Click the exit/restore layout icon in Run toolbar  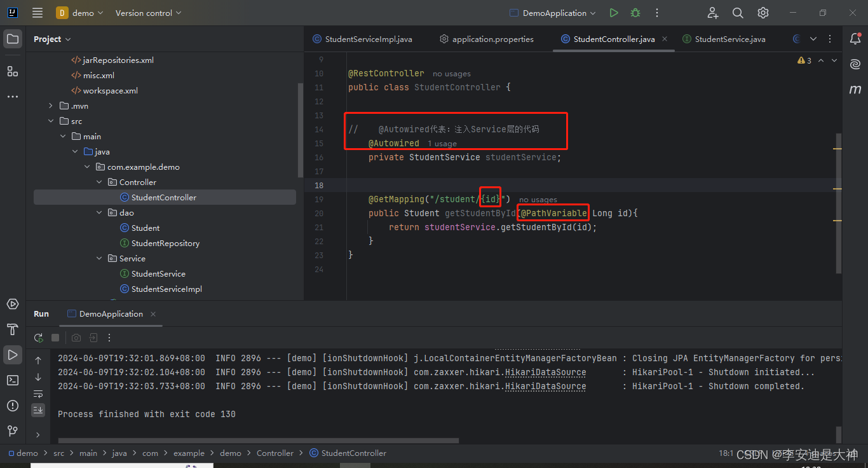93,338
